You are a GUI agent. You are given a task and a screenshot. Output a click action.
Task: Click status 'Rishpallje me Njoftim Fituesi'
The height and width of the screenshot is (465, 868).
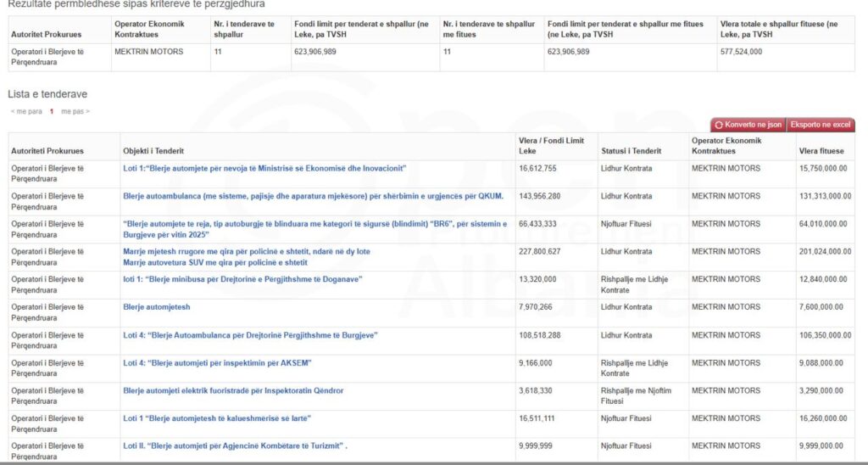(x=636, y=395)
